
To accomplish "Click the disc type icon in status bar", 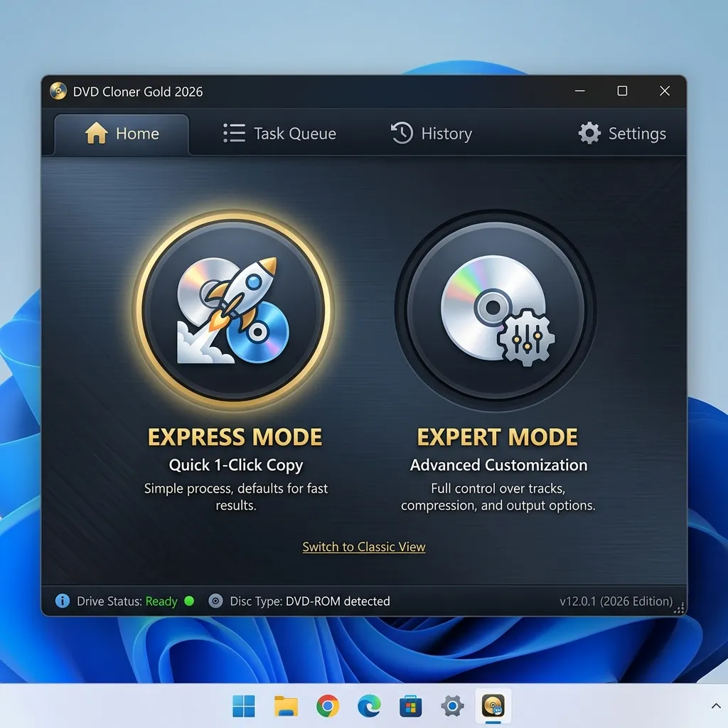I will [x=215, y=601].
